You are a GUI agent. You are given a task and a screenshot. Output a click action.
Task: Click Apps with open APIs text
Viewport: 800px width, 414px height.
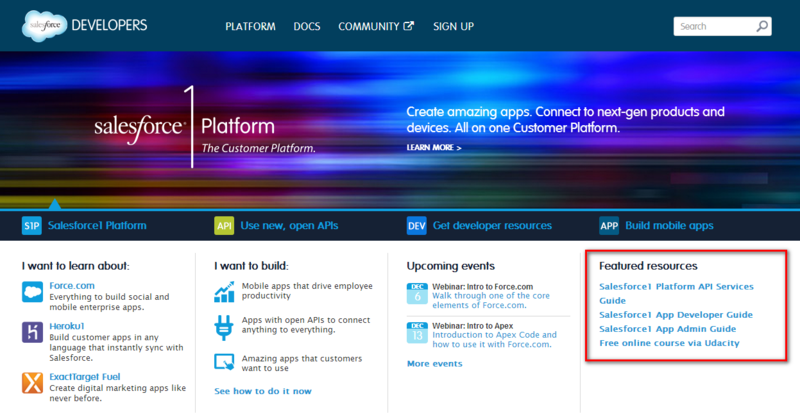click(x=306, y=325)
